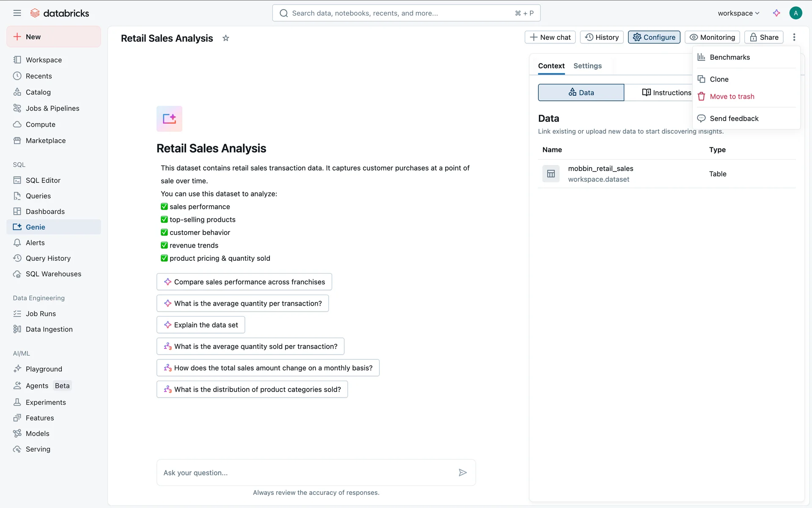Open the New creation menu
This screenshot has height=508, width=812.
pos(53,37)
